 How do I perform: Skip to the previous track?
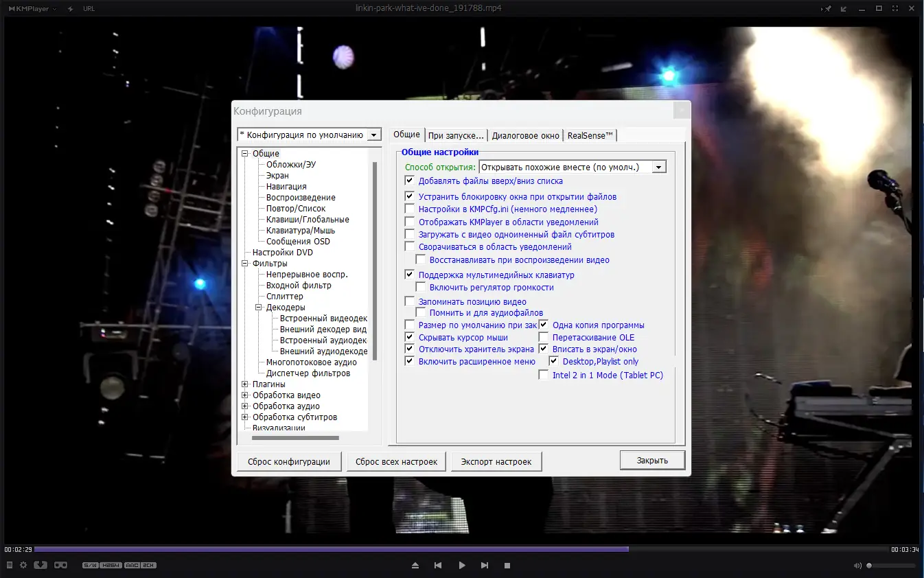(438, 566)
